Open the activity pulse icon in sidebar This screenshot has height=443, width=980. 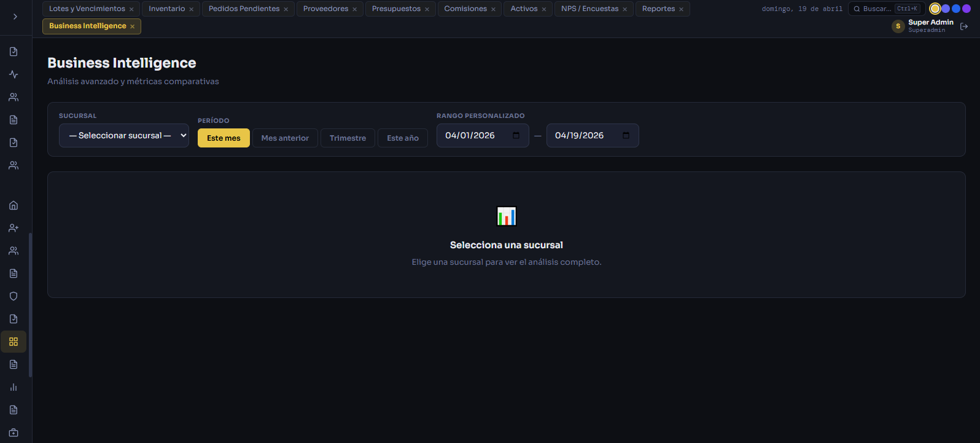(14, 74)
